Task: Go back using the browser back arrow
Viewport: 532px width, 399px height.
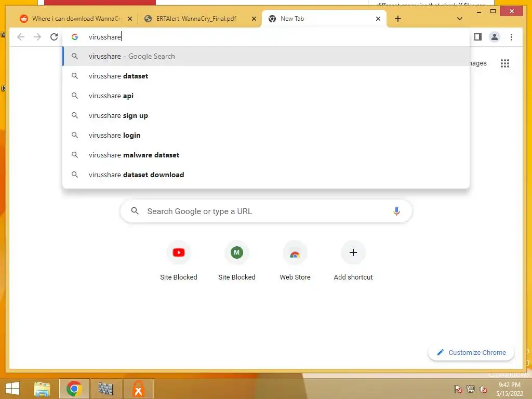Action: pyautogui.click(x=21, y=37)
